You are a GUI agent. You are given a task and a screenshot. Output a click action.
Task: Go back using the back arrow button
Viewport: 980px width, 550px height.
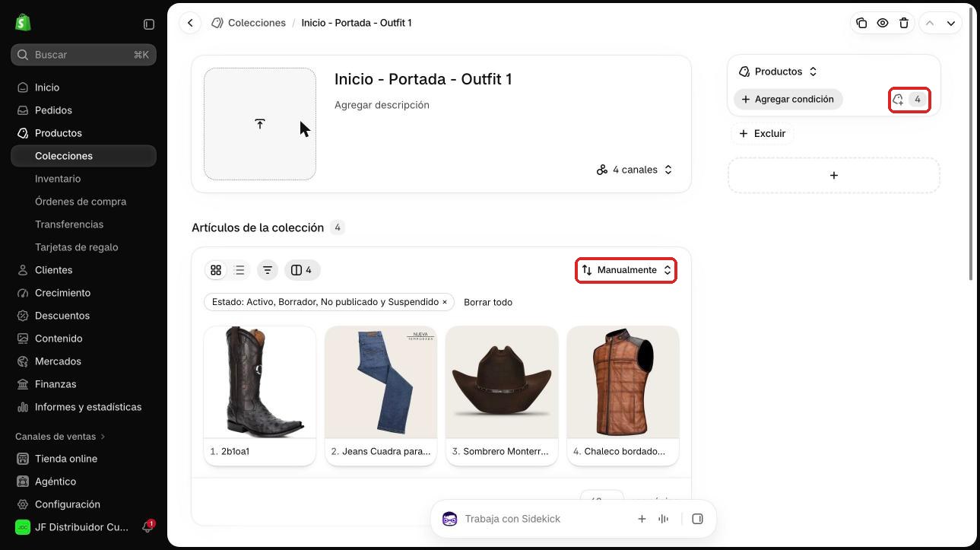(x=190, y=23)
